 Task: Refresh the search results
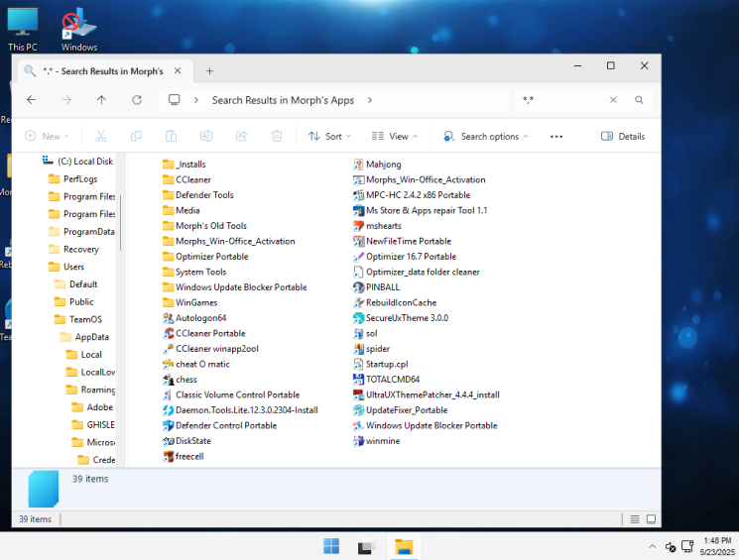pyautogui.click(x=137, y=100)
